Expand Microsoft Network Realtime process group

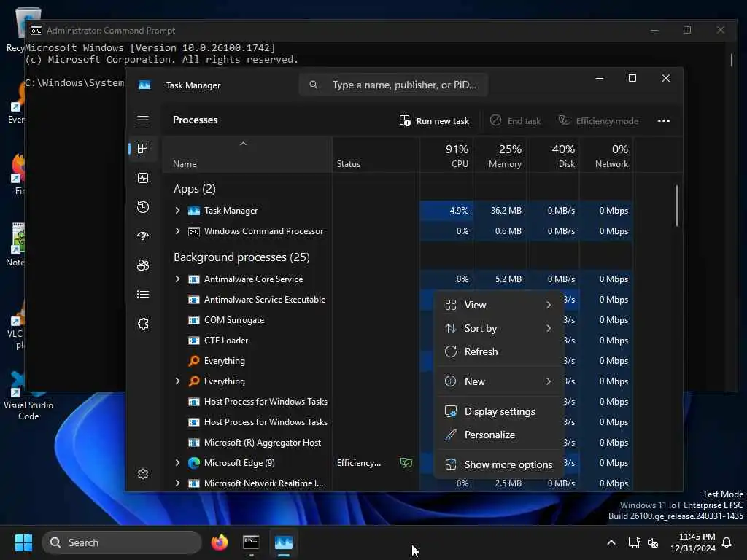click(x=178, y=483)
